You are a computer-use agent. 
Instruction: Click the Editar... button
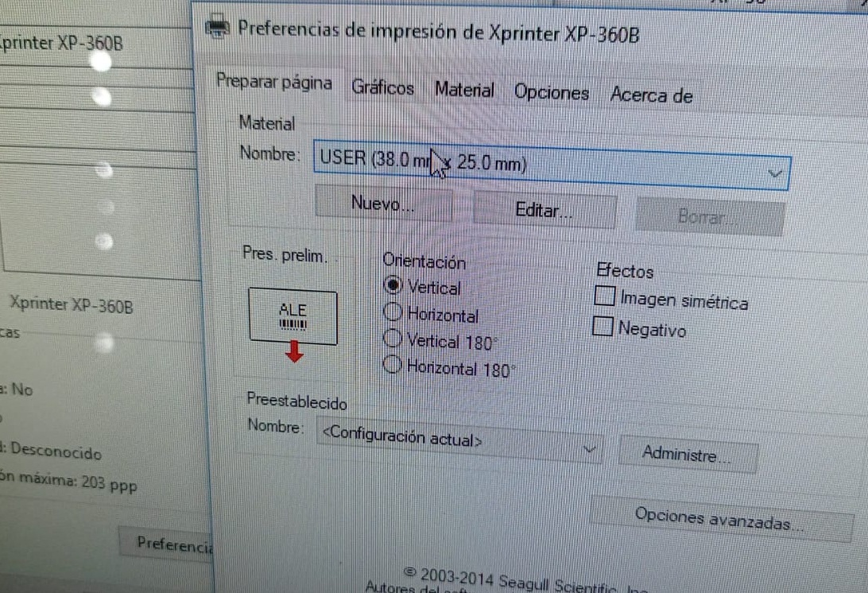(544, 210)
